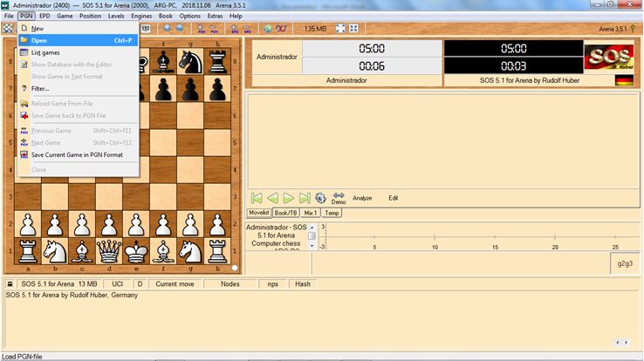644x361 pixels.
Task: Click the white queen on d1
Action: click(x=109, y=251)
